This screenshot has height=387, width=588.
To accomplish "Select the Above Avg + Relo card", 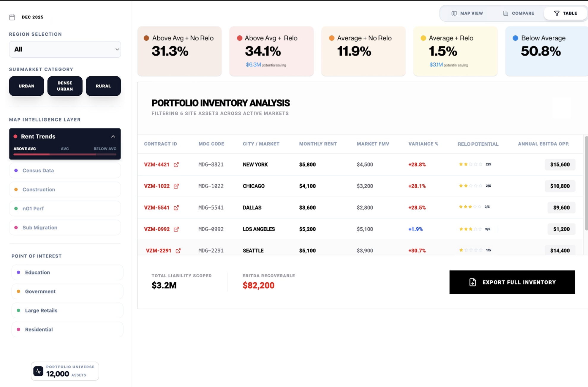I will [271, 51].
